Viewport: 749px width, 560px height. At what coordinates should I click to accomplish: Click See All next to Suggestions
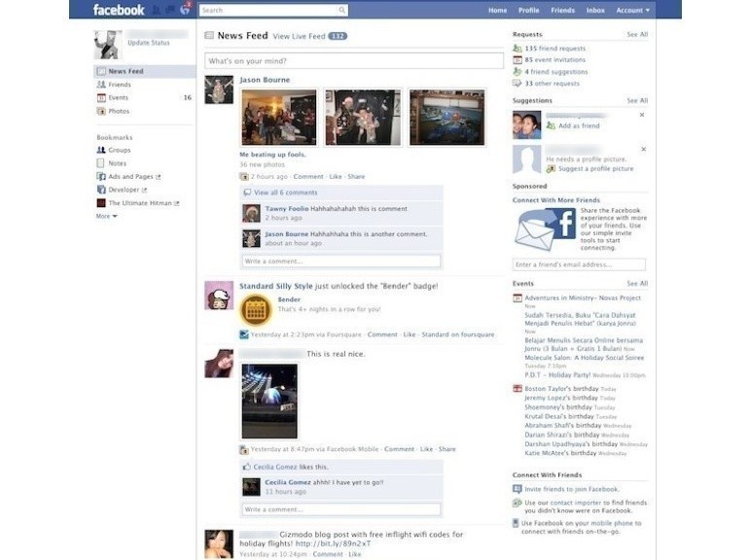637,100
